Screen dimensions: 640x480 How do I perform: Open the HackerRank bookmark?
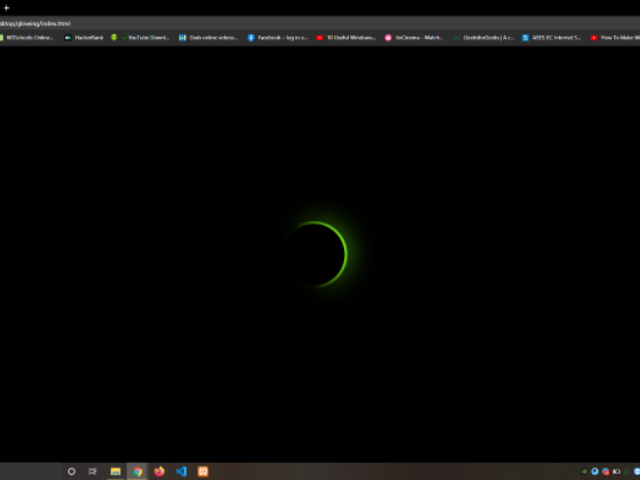point(84,37)
